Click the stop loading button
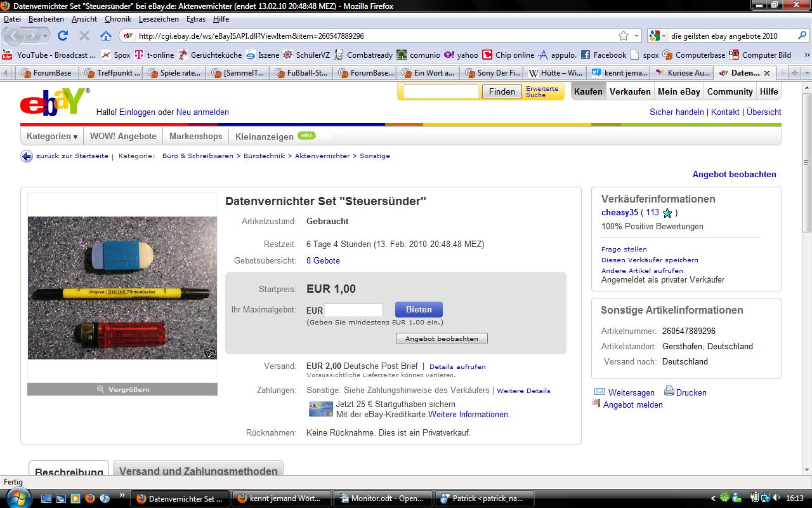 tap(84, 36)
